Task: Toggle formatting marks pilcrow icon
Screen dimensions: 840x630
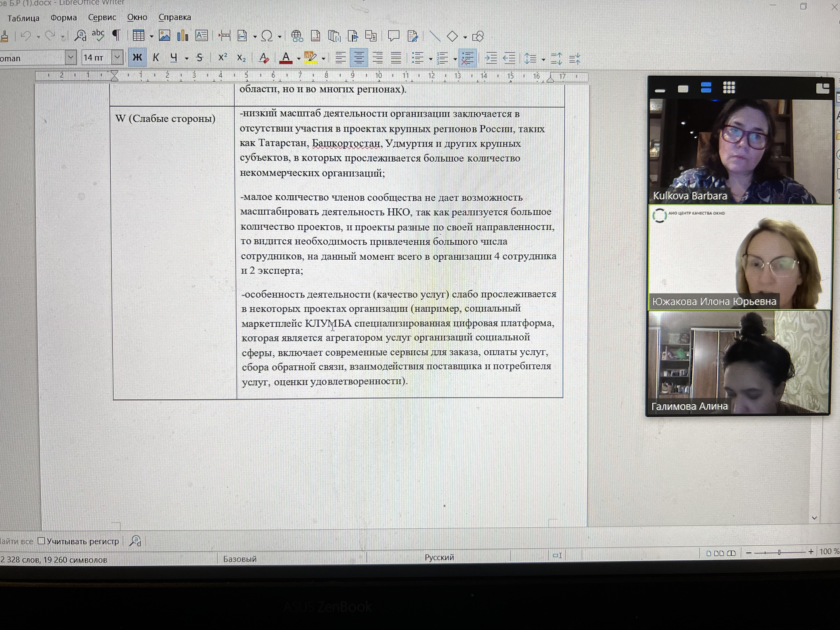Action: pos(116,36)
